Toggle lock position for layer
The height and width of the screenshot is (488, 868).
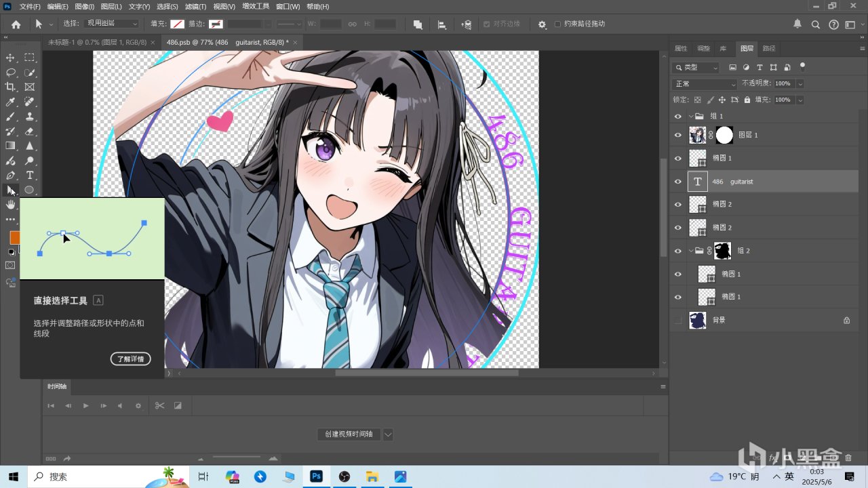[722, 100]
